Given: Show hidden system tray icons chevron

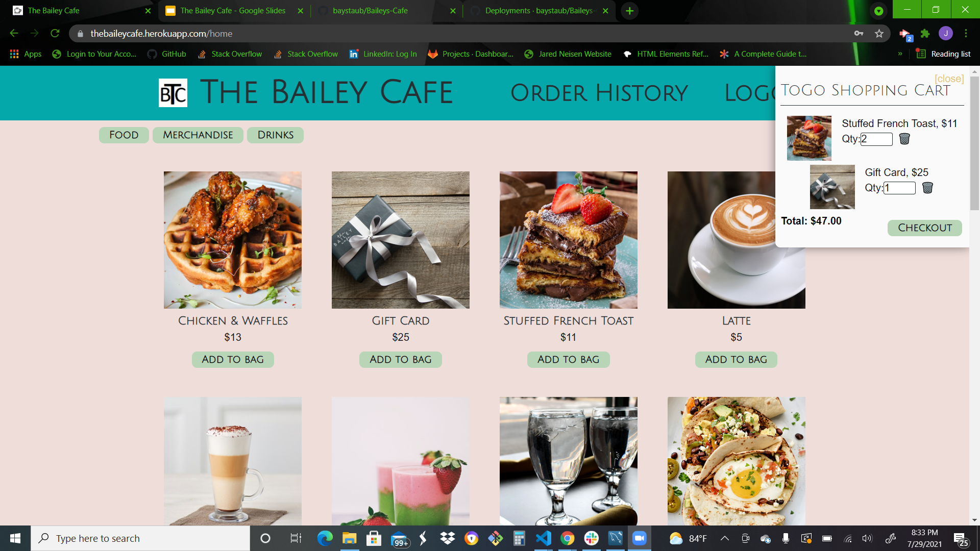Looking at the screenshot, I should coord(724,538).
